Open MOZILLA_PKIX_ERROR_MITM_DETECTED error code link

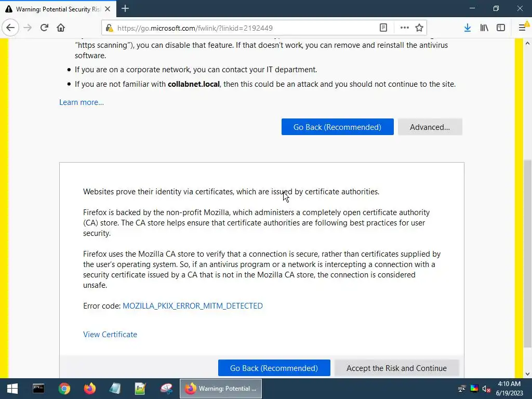pyautogui.click(x=192, y=305)
